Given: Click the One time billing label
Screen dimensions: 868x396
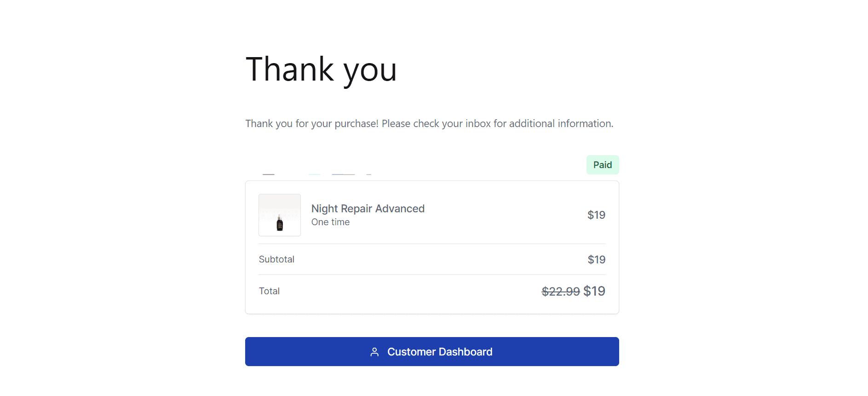Looking at the screenshot, I should click(330, 222).
